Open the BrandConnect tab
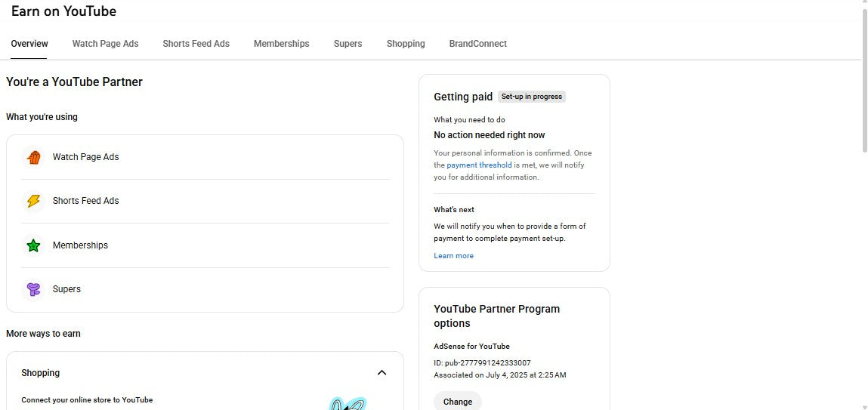The height and width of the screenshot is (410, 868). 477,44
